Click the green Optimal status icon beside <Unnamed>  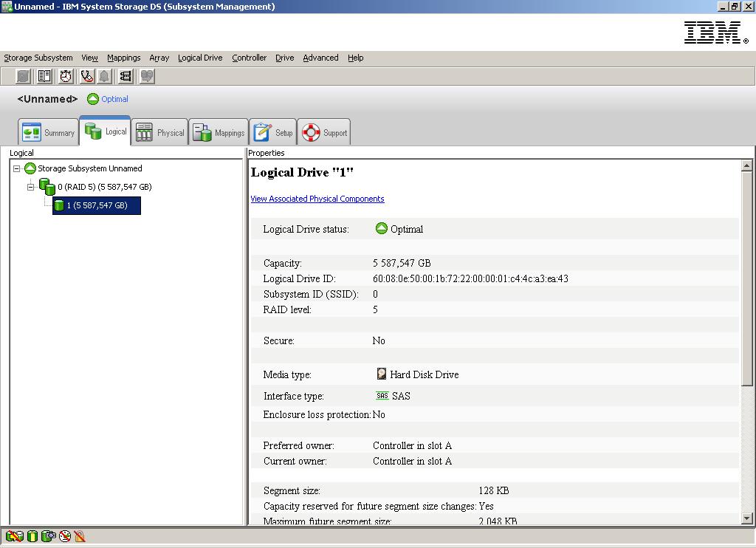[93, 99]
